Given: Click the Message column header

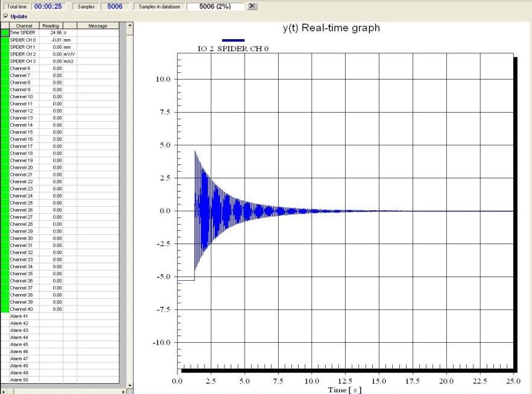Looking at the screenshot, I should pos(98,26).
